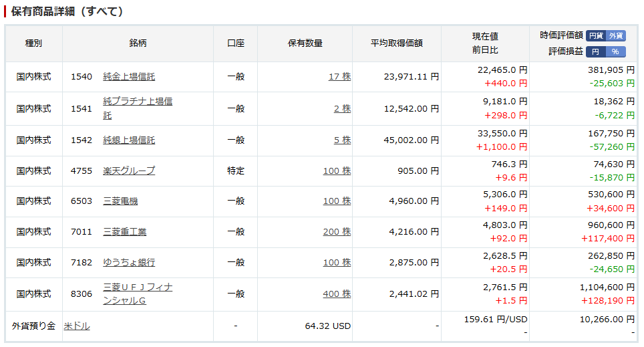Open ゆうちょ銀行 stock details
The height and width of the screenshot is (347, 644).
tap(129, 263)
